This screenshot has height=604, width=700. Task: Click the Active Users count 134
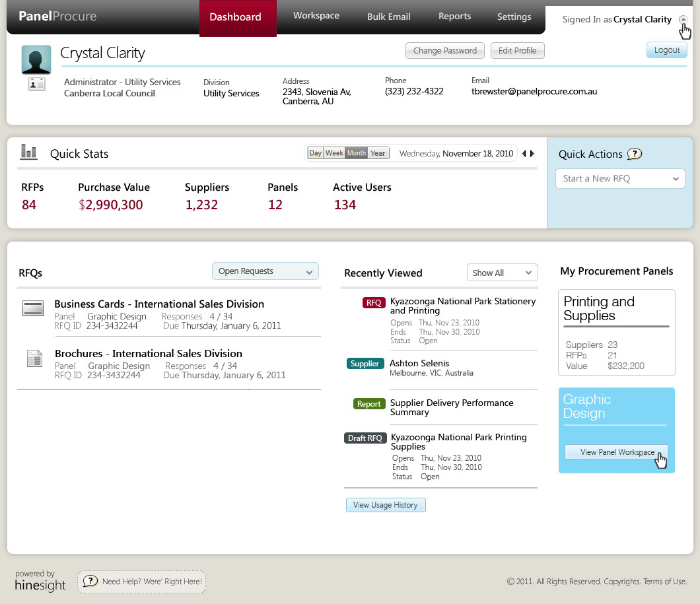(x=345, y=205)
